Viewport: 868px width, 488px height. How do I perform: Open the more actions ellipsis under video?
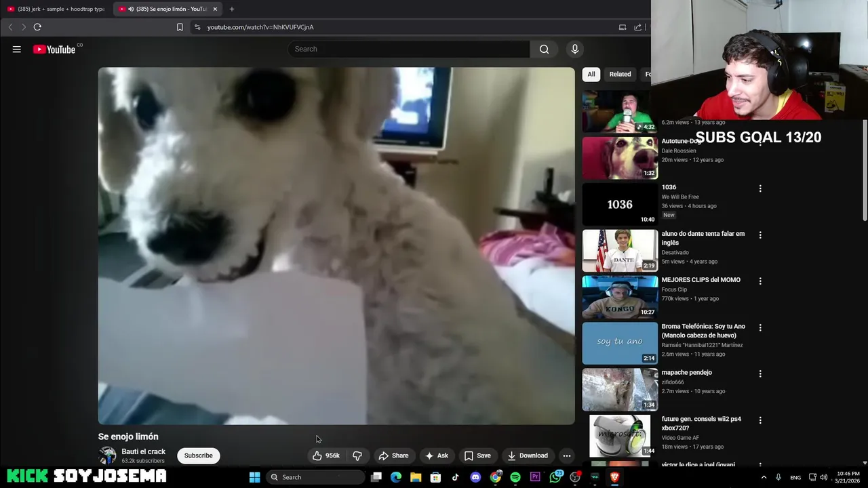click(567, 455)
